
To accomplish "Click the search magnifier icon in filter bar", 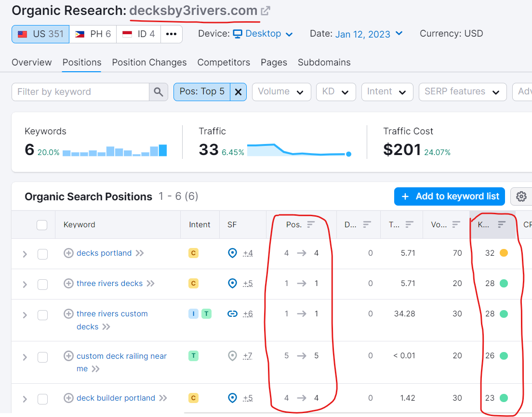I will [x=159, y=91].
